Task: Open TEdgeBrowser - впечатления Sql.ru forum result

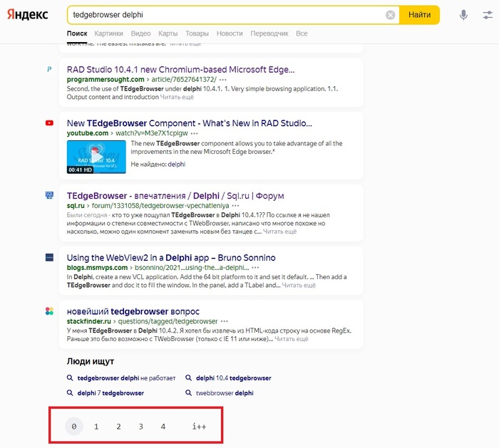Action: pos(175,196)
